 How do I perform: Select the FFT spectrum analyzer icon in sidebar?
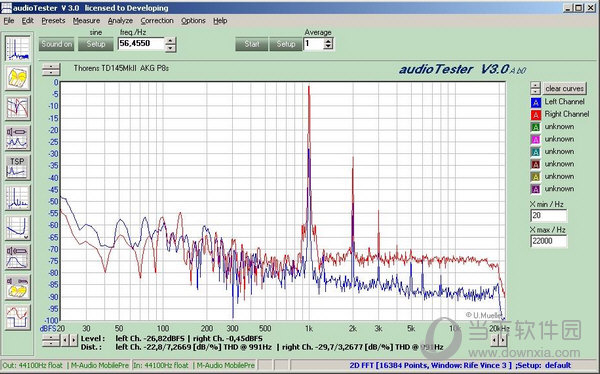pos(17,49)
